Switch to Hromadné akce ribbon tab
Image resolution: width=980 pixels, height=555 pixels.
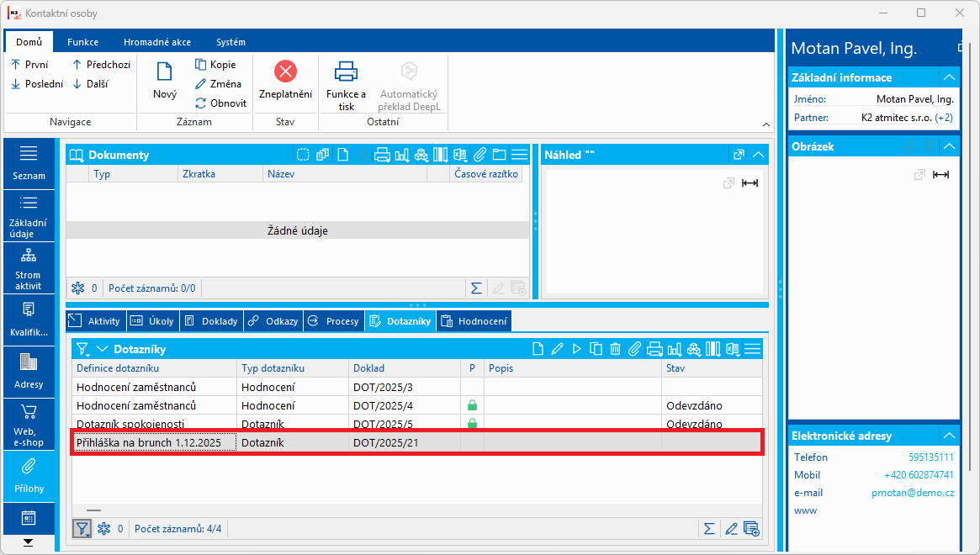click(156, 42)
